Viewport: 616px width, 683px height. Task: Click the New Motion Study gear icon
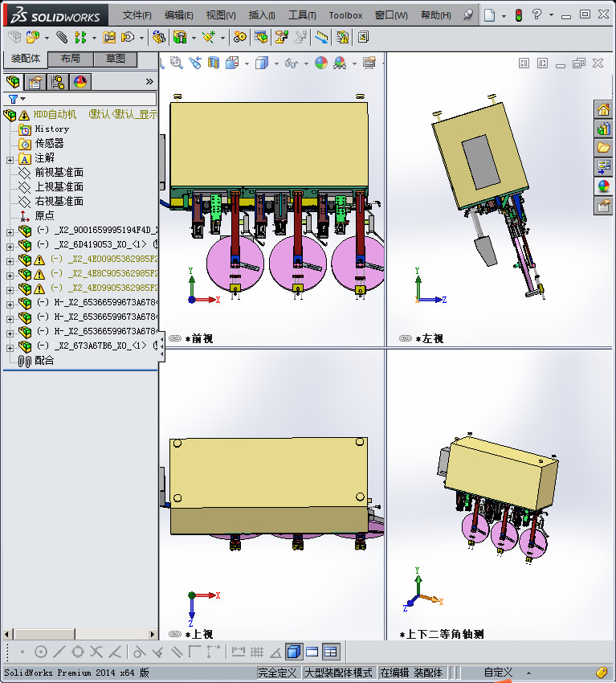click(239, 38)
